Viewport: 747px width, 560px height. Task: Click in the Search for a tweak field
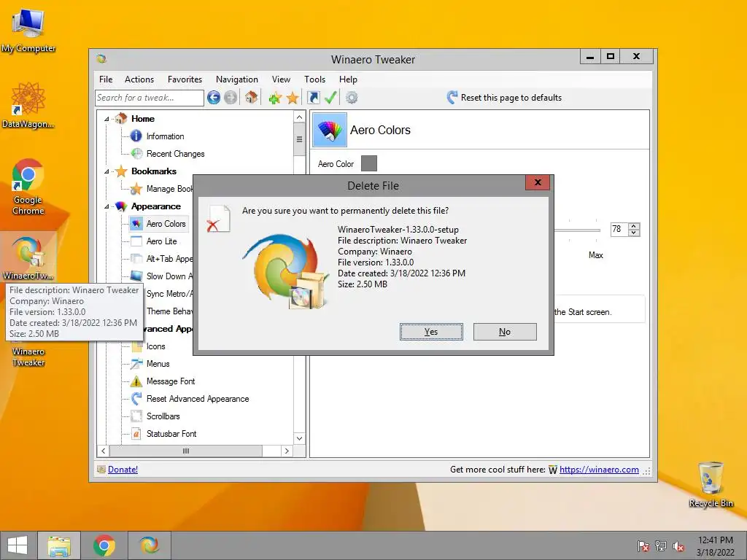(x=150, y=98)
